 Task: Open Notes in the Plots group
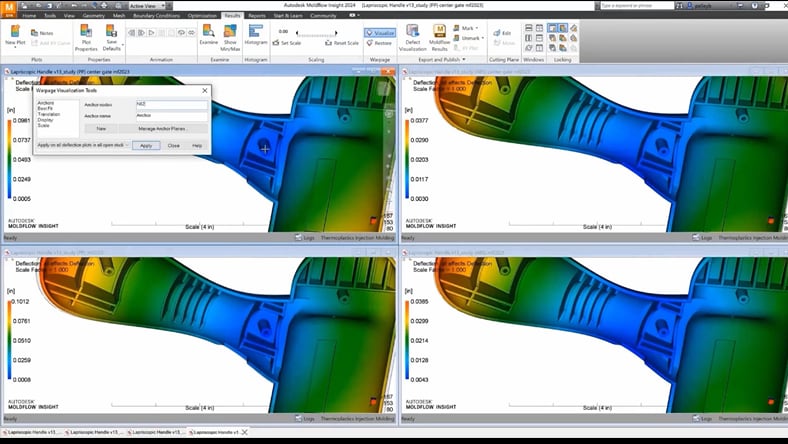click(42, 33)
